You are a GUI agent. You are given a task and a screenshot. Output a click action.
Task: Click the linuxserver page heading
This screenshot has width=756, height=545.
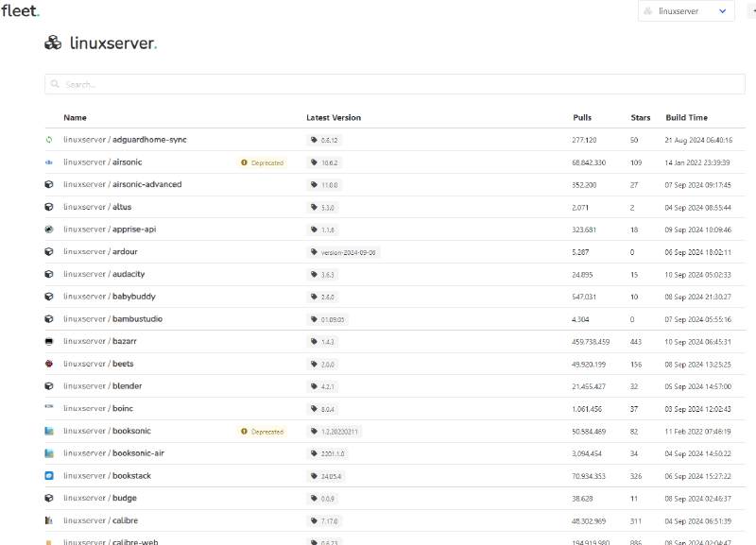click(x=113, y=43)
